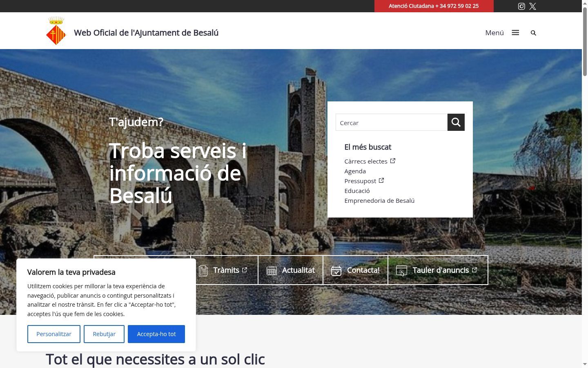The image size is (588, 368).
Task: Open the Tràmits quick link
Action: (x=225, y=270)
